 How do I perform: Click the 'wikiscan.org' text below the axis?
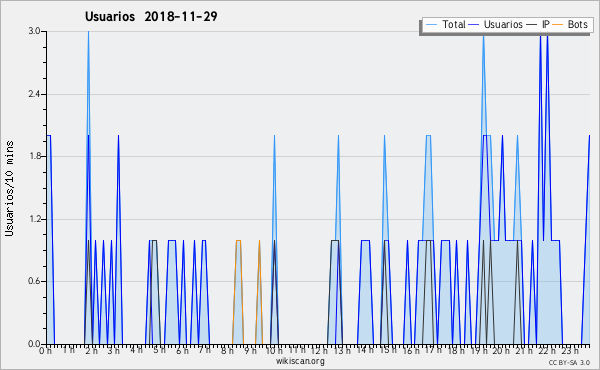point(300,361)
